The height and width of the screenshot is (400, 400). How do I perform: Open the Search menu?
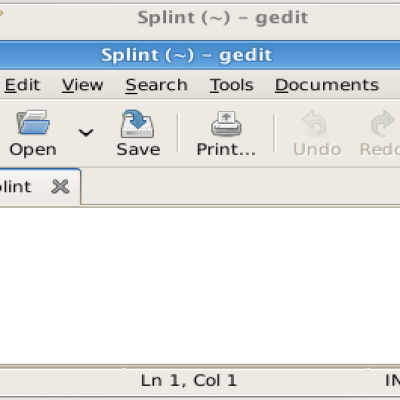point(156,85)
